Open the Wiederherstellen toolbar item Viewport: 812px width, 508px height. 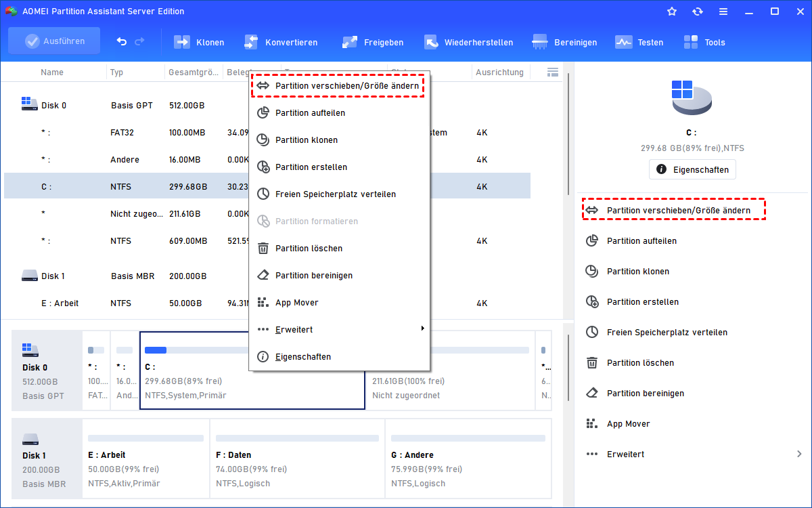(x=468, y=42)
